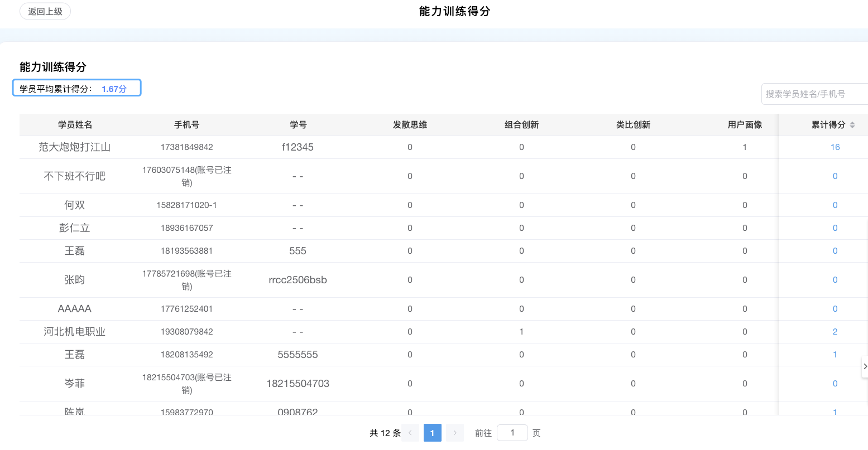Open 不下班不行吧's cumulative score link

pos(835,176)
